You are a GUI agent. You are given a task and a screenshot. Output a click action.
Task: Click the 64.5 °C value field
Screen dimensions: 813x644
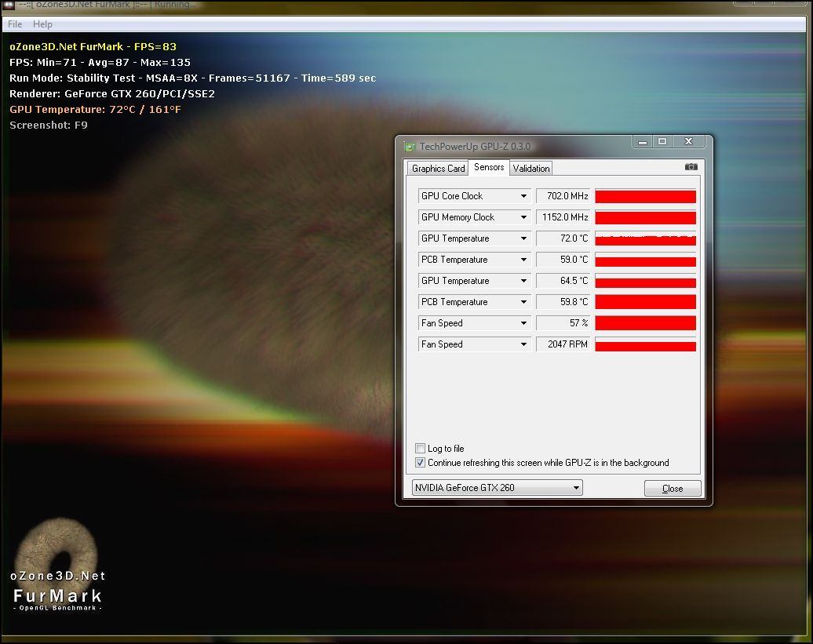point(563,281)
